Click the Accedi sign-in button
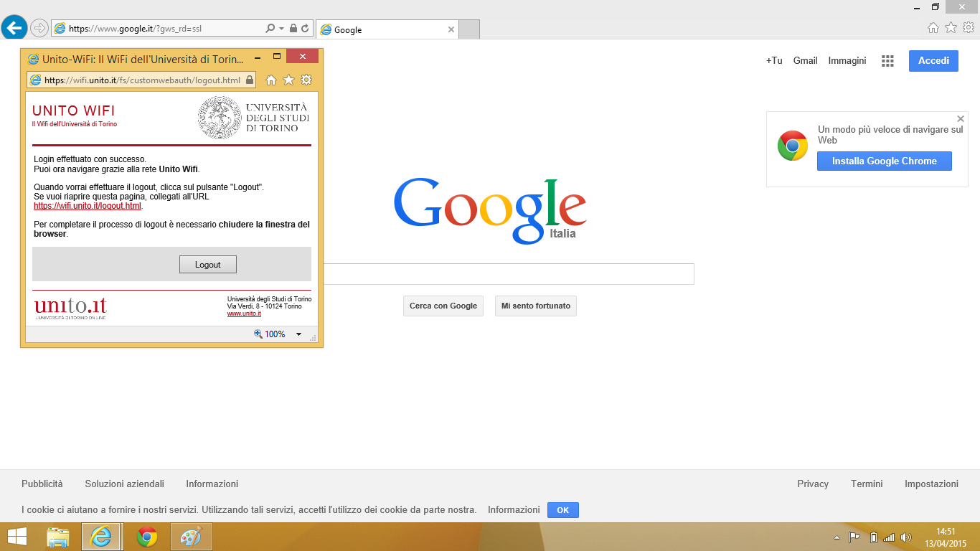Viewport: 980px width, 551px height. click(933, 61)
